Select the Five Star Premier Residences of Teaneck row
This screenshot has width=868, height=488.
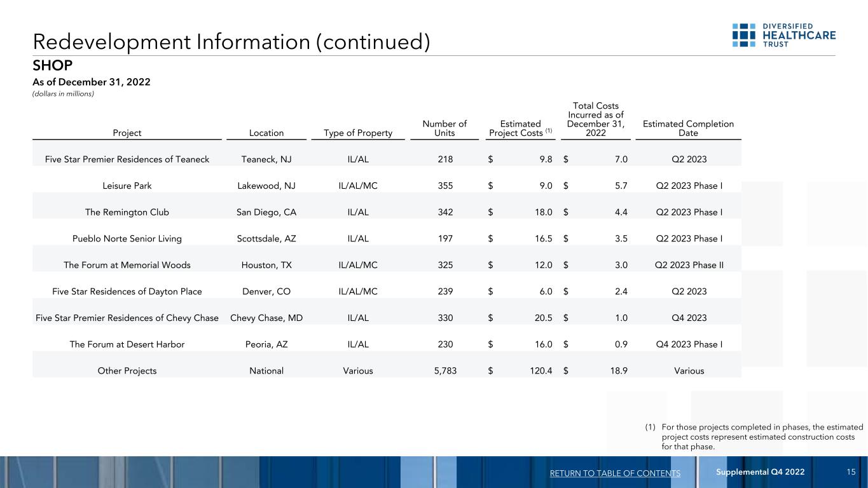(127, 159)
